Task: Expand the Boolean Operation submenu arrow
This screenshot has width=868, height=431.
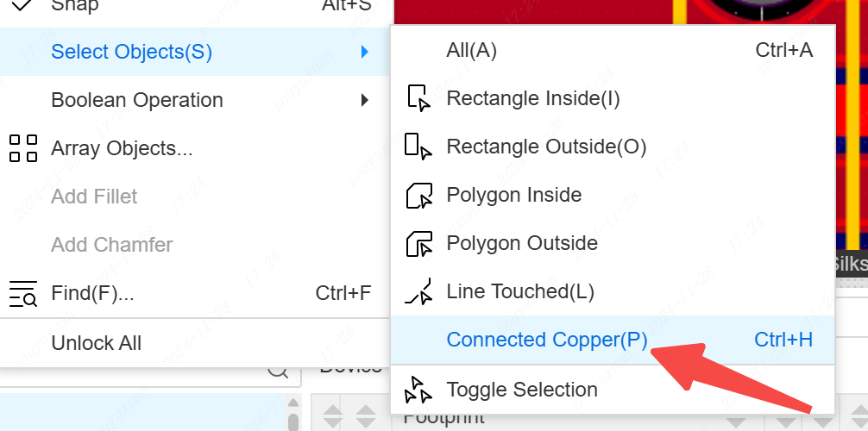Action: [365, 100]
